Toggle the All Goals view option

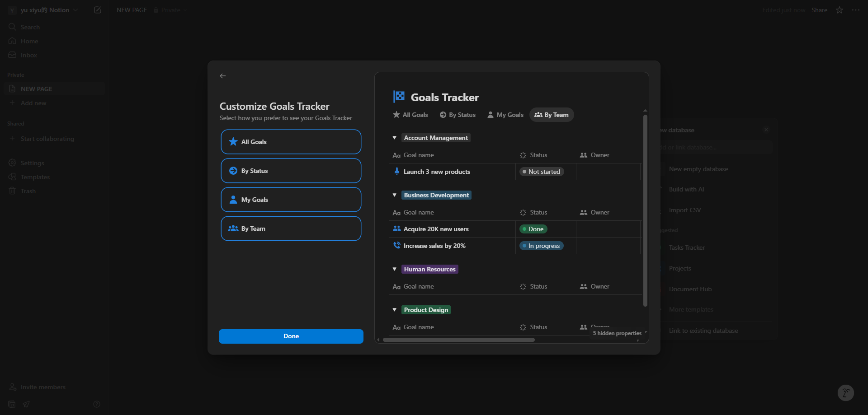pos(291,142)
